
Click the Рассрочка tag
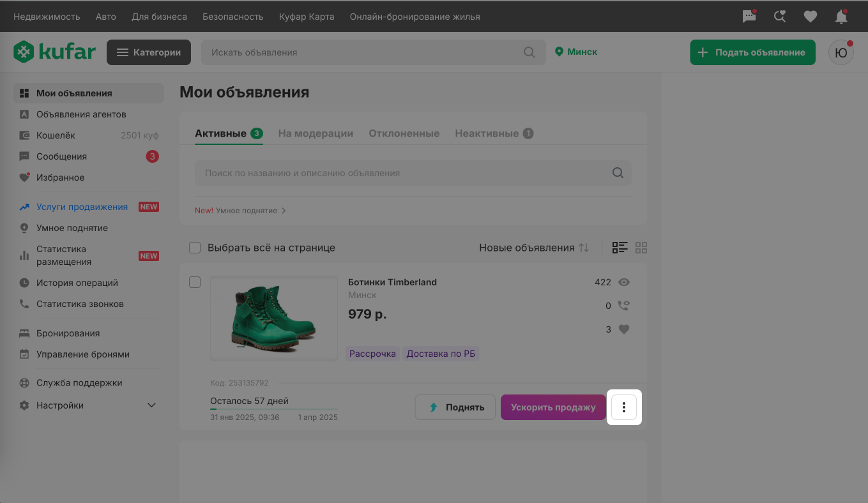pos(373,354)
